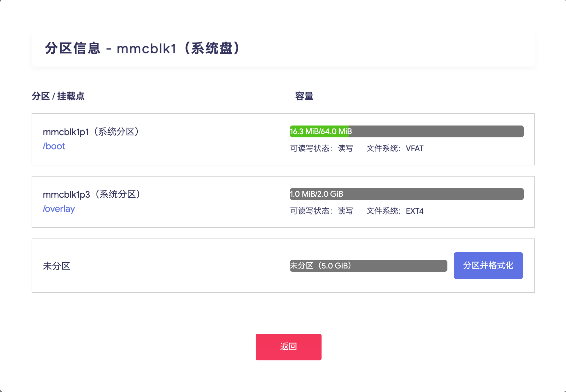Click 可读写状态：读写 under the boot partition
This screenshot has height=392, width=566.
pos(321,149)
